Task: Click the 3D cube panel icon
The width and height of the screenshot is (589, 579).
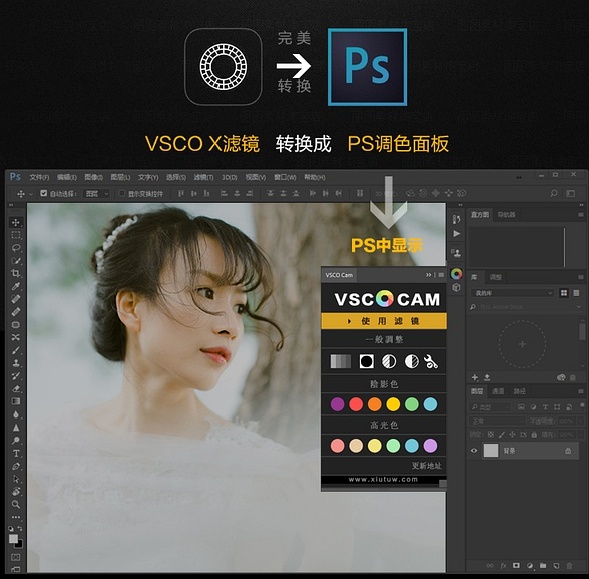Action: [x=456, y=287]
